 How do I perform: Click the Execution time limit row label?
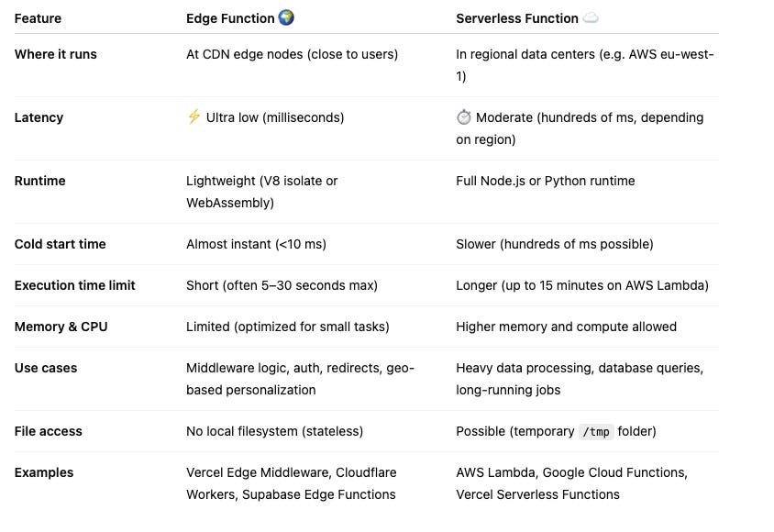coord(75,285)
